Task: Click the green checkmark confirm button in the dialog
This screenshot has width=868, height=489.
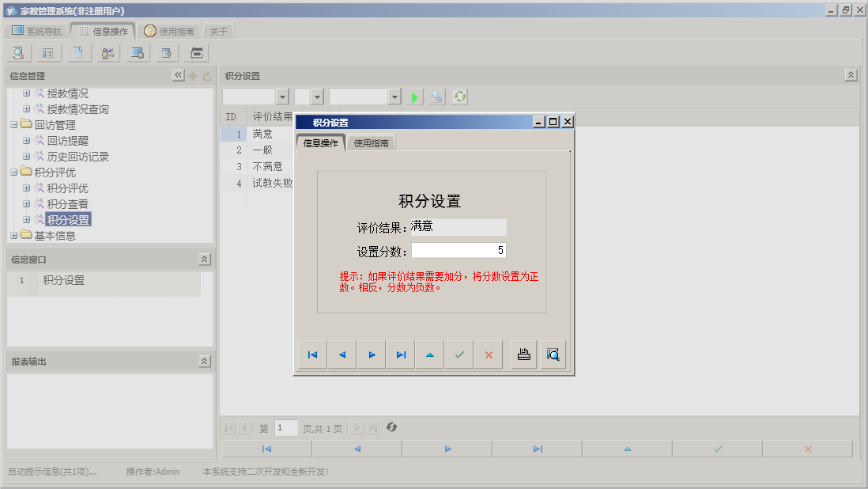Action: click(459, 354)
